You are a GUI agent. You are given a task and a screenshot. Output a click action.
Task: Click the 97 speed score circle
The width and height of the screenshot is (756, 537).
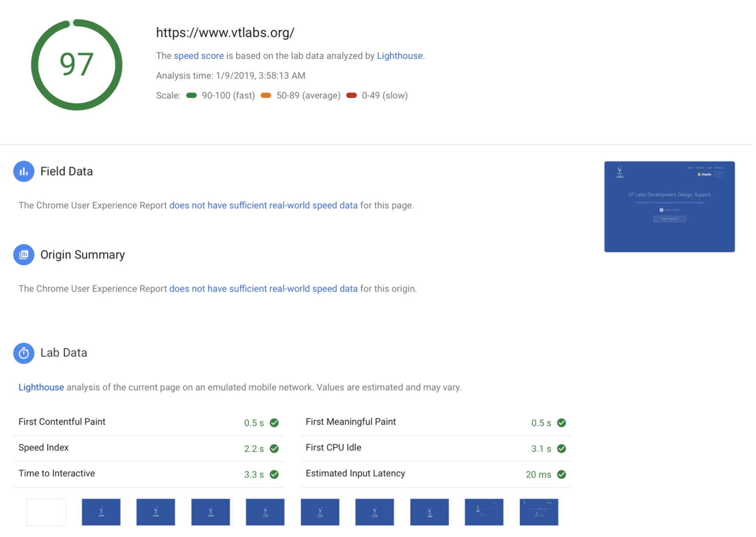pyautogui.click(x=76, y=64)
